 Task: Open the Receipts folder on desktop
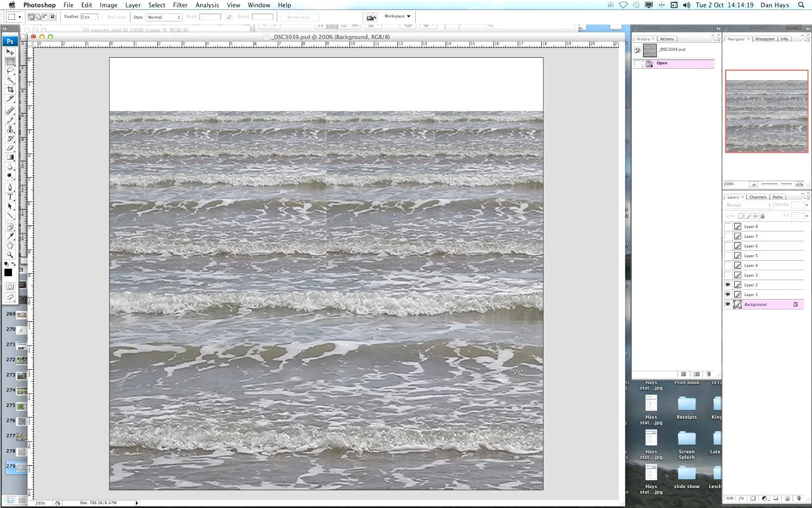pyautogui.click(x=687, y=408)
